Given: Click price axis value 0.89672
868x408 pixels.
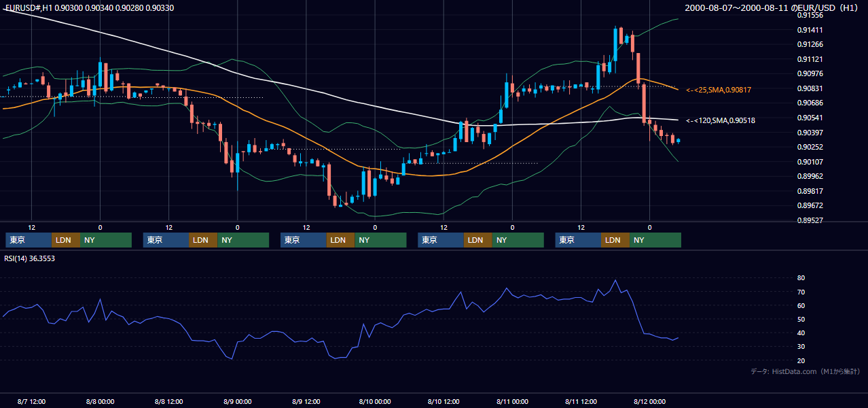Looking at the screenshot, I should [x=810, y=205].
